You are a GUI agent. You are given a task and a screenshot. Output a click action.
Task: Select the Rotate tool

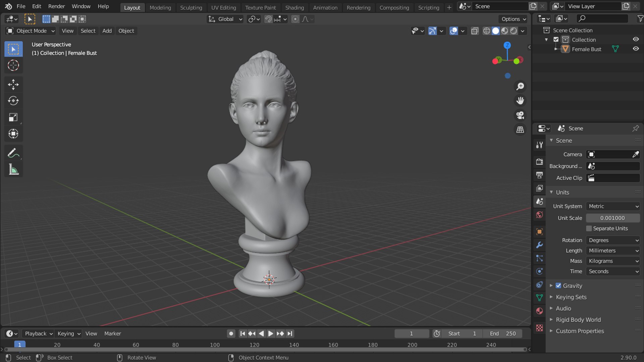[x=13, y=101]
